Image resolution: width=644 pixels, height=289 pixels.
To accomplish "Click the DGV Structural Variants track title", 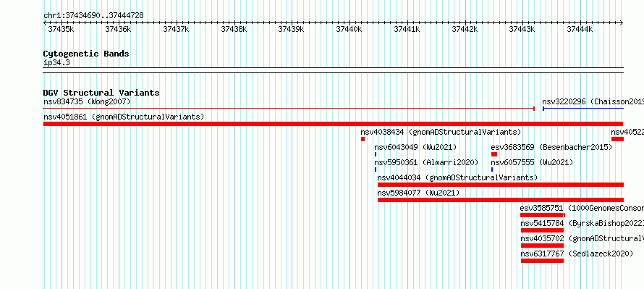I will point(101,93).
